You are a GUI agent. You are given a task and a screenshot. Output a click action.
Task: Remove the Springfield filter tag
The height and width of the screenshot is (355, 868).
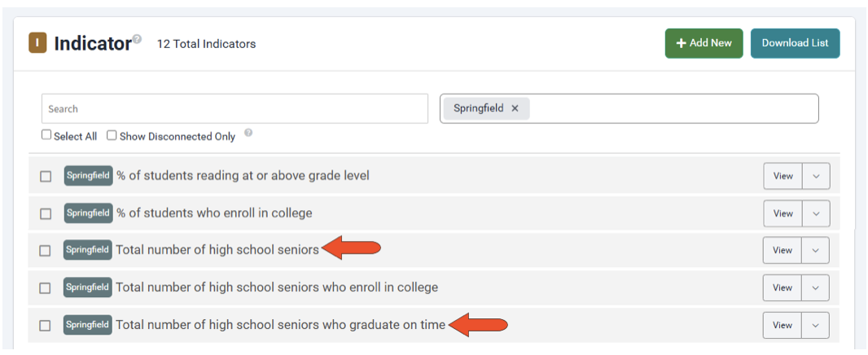point(515,108)
